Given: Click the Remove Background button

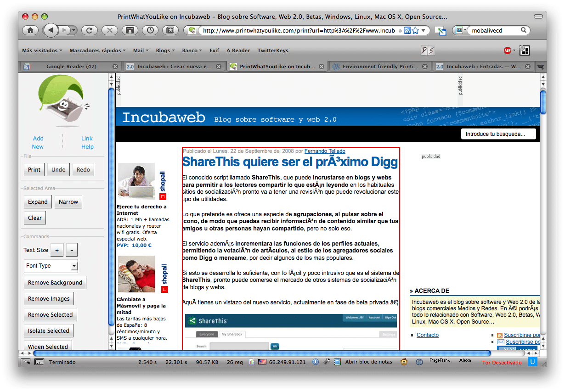Looking at the screenshot, I should click(55, 282).
